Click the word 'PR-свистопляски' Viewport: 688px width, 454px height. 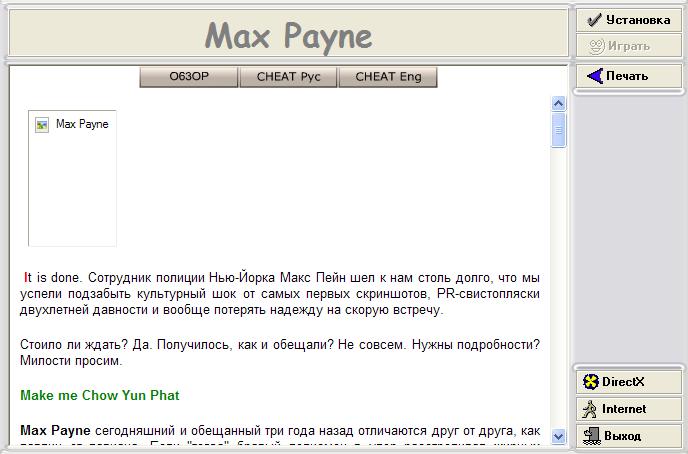(x=488, y=294)
